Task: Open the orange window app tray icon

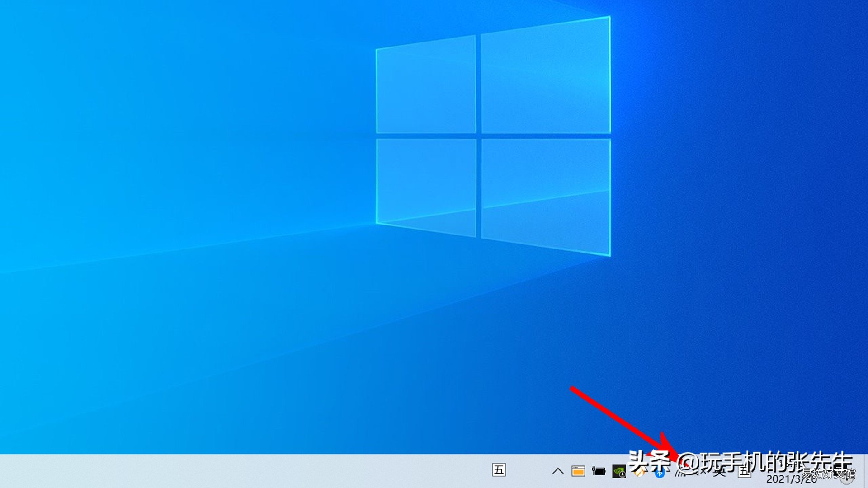Action: (x=578, y=471)
